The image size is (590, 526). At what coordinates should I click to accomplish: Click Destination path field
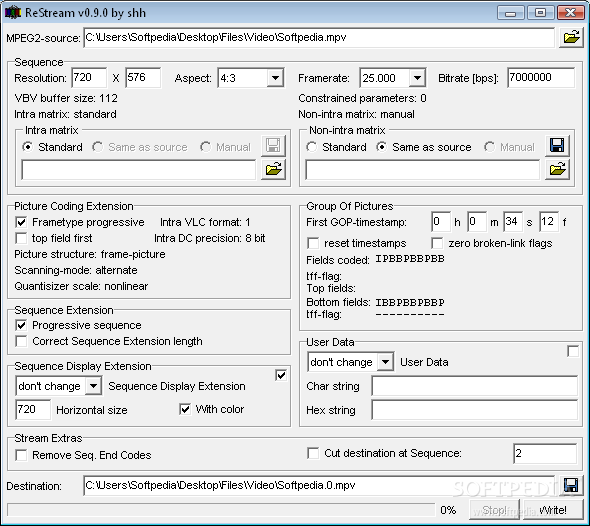coord(319,485)
